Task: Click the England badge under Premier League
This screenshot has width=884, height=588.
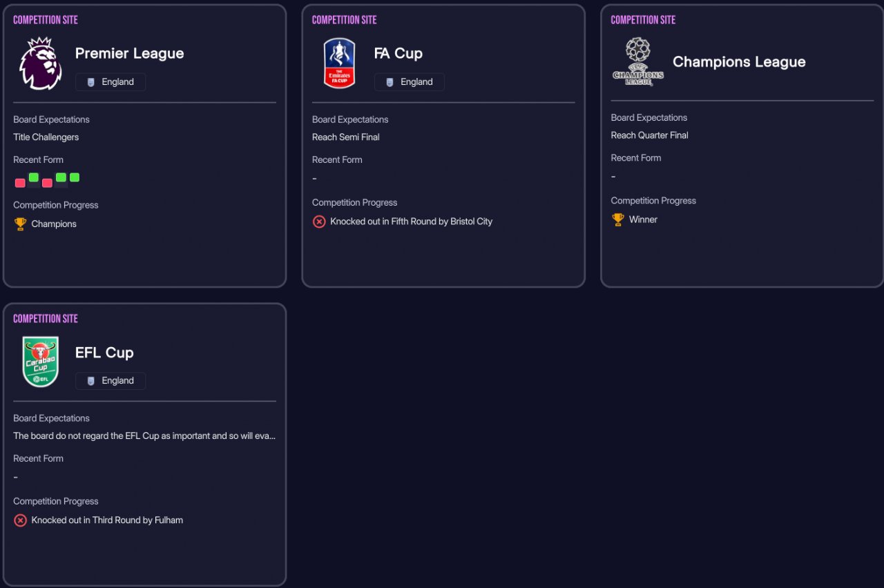Action: coord(110,82)
